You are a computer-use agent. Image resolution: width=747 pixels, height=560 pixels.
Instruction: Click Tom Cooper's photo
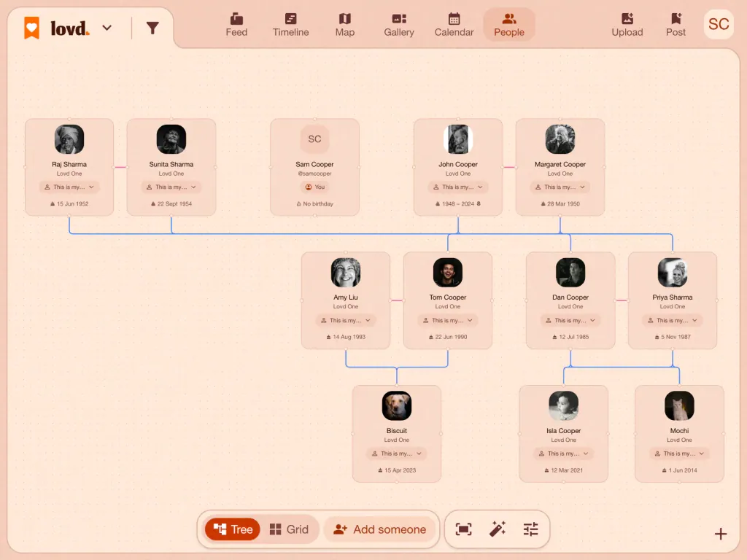click(448, 273)
